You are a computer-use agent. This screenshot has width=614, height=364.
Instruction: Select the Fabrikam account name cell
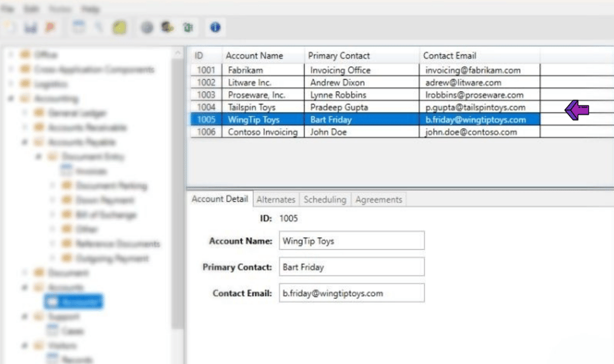tap(263, 70)
